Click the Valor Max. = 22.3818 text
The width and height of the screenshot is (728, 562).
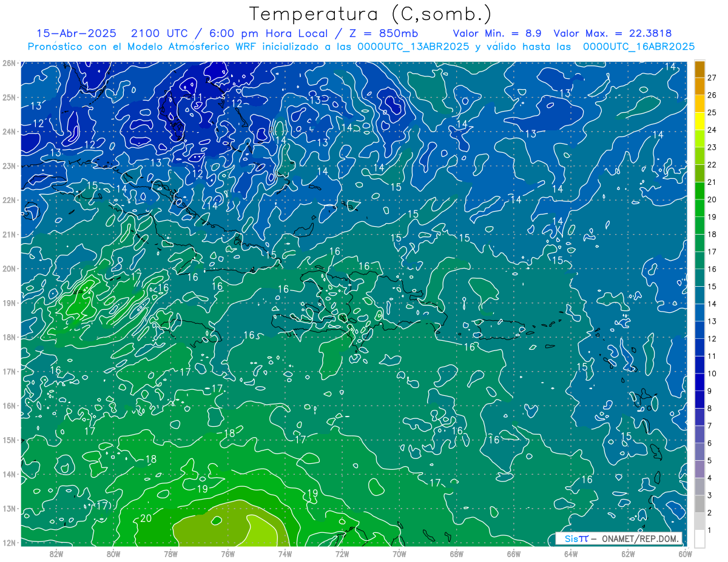pyautogui.click(x=613, y=33)
